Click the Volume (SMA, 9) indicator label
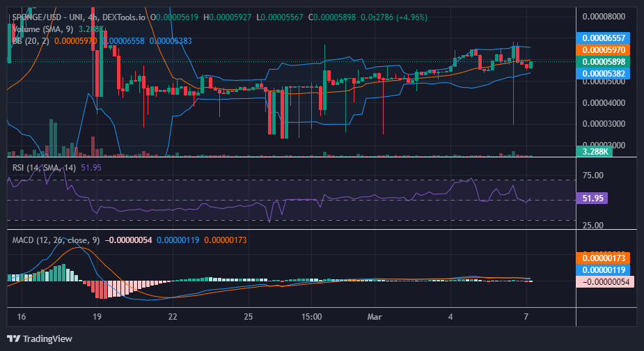644x351 pixels. pyautogui.click(x=42, y=29)
